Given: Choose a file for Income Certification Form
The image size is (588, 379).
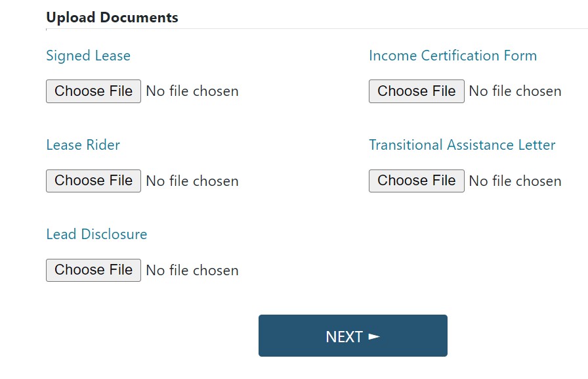Looking at the screenshot, I should tap(416, 91).
